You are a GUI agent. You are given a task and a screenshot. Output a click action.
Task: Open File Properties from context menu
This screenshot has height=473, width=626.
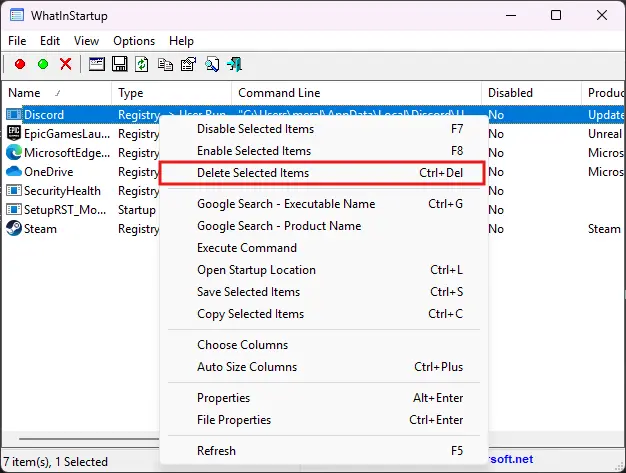click(x=323, y=420)
